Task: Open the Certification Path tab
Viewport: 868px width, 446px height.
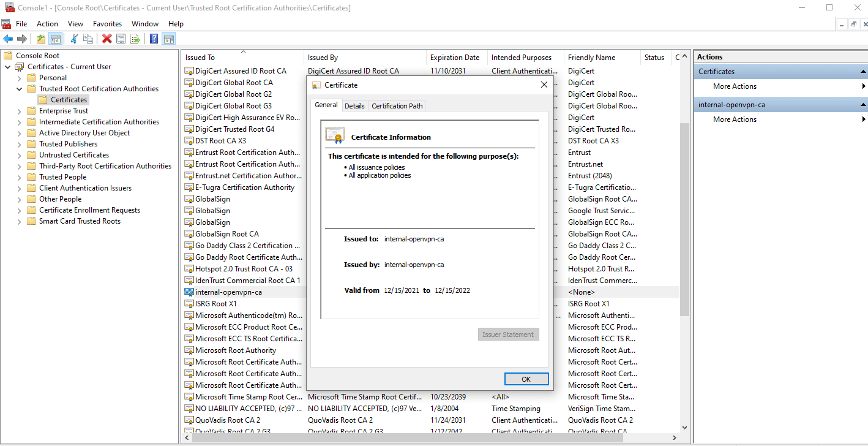Action: coord(397,106)
